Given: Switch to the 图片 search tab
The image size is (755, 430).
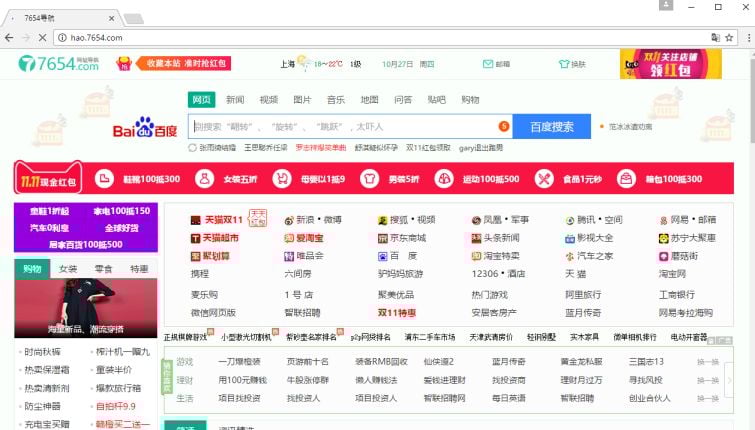Looking at the screenshot, I should click(302, 100).
